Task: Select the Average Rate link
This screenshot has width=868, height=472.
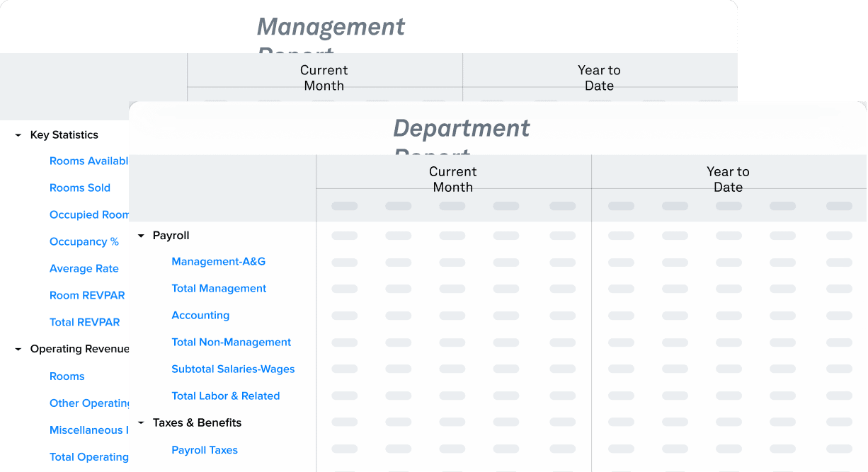Action: coord(84,269)
